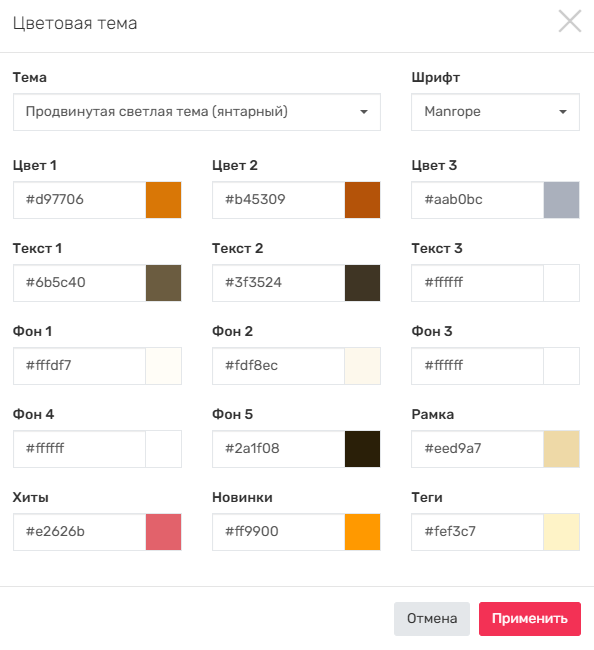Click the Текст 1 olive-brown swatch
Screen dimensions: 594x650
(163, 283)
